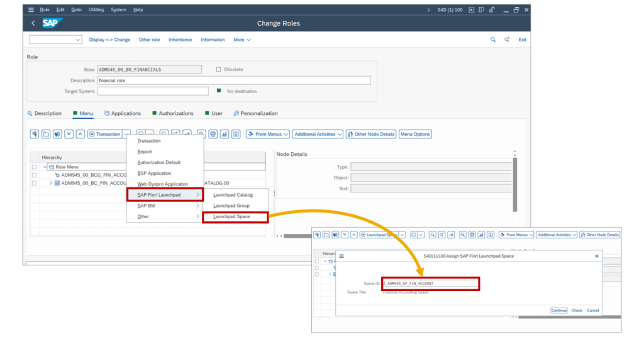Click Inheritance in the toolbar
The width and height of the screenshot is (644, 337).
(x=180, y=40)
